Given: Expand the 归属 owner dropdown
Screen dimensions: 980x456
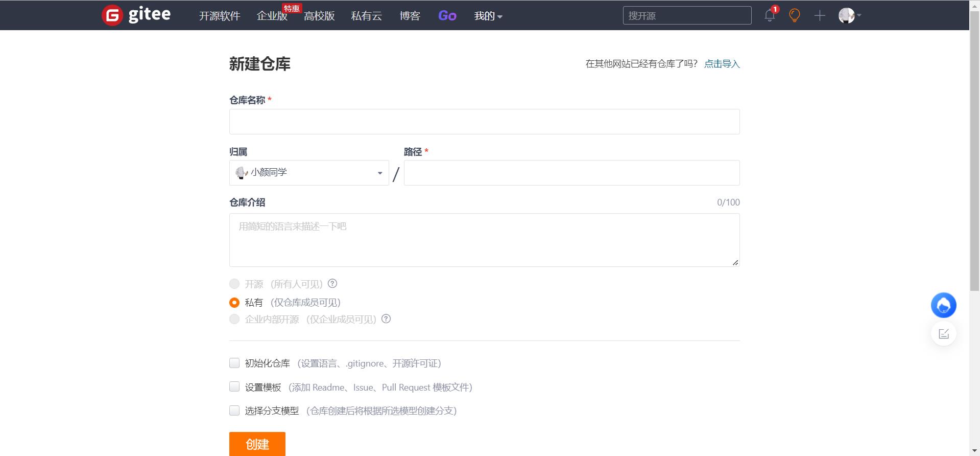Looking at the screenshot, I should pyautogui.click(x=309, y=173).
